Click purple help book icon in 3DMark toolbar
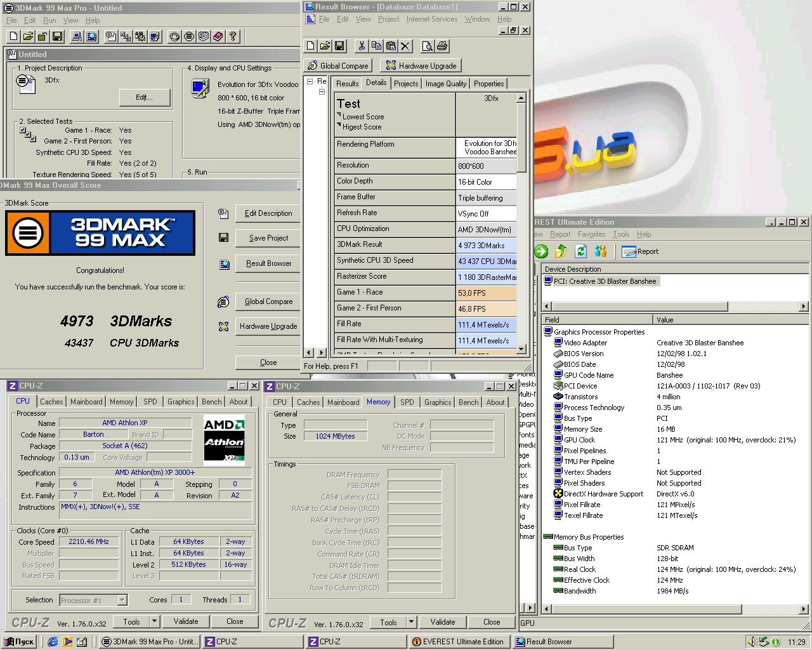 (x=218, y=37)
